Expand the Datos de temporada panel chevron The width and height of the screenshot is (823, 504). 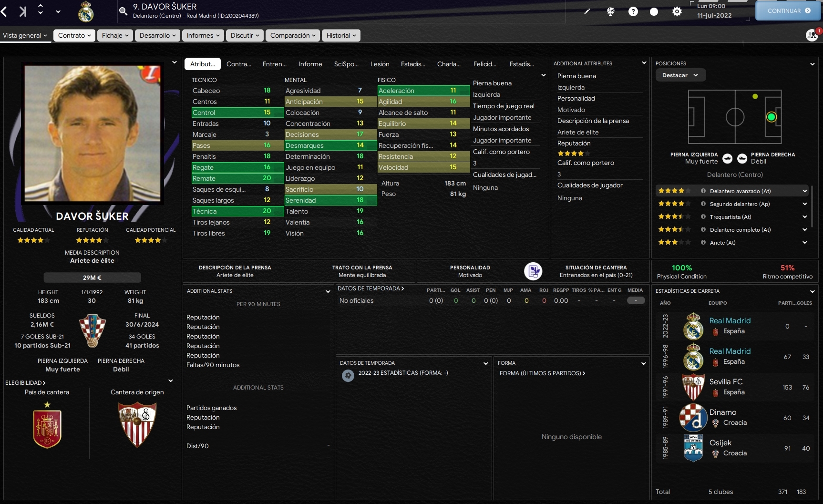(x=486, y=363)
